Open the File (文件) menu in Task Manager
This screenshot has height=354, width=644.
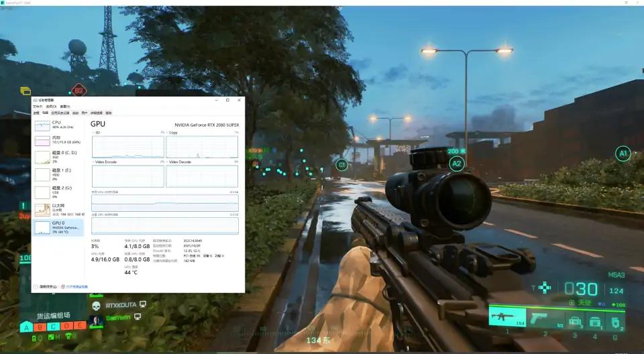[38, 107]
